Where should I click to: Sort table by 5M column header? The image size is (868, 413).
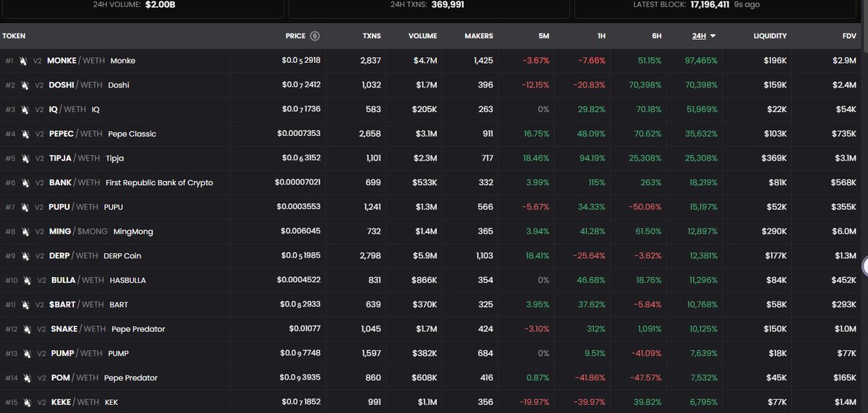pos(544,35)
